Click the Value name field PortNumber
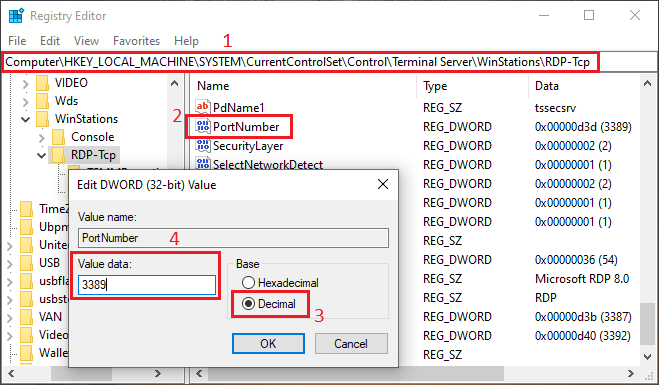Screen dimensions: 659x385 (233, 238)
